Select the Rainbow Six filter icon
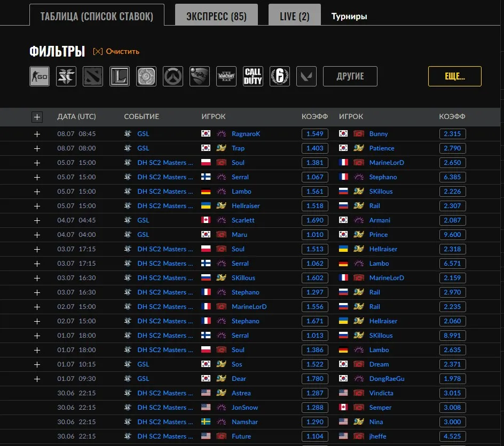Screen dimensions: 504x446 (x=280, y=76)
